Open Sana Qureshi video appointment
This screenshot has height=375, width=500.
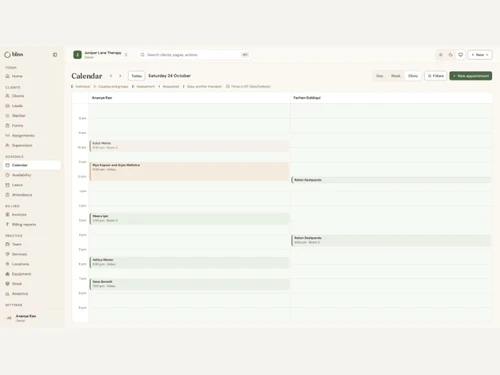[189, 284]
